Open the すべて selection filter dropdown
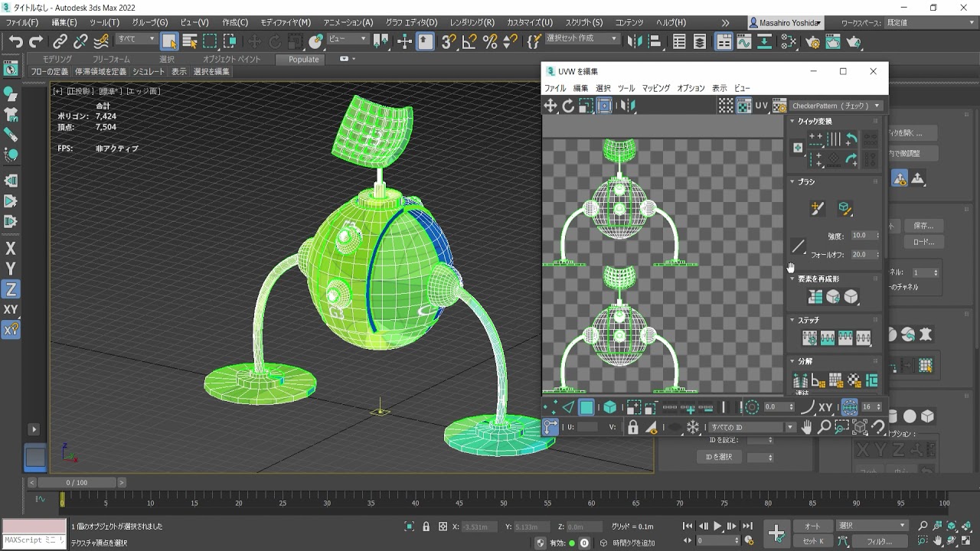Viewport: 980px width, 551px height. click(x=136, y=38)
